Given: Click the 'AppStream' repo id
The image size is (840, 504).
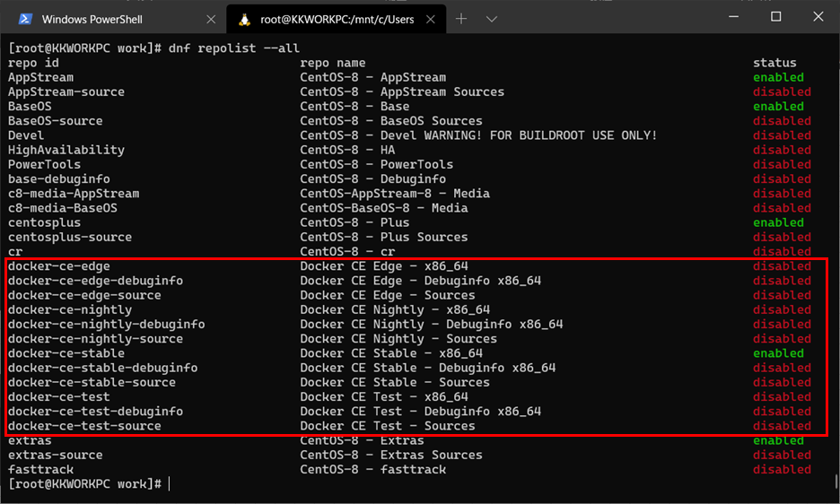Looking at the screenshot, I should 40,77.
